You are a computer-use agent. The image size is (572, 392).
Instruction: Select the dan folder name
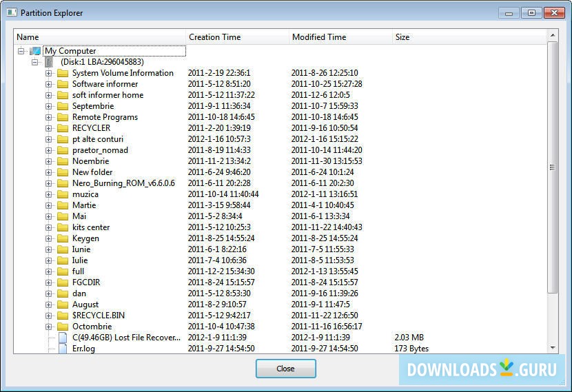(x=79, y=293)
